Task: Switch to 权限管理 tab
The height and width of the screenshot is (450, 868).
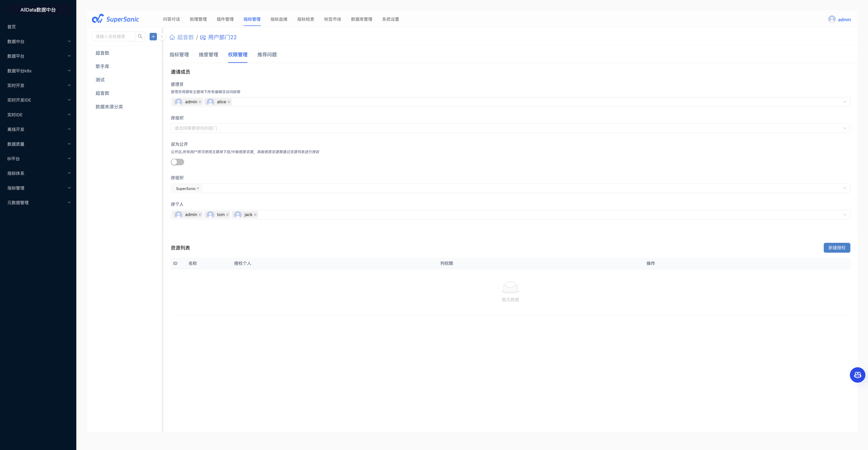Action: click(238, 55)
